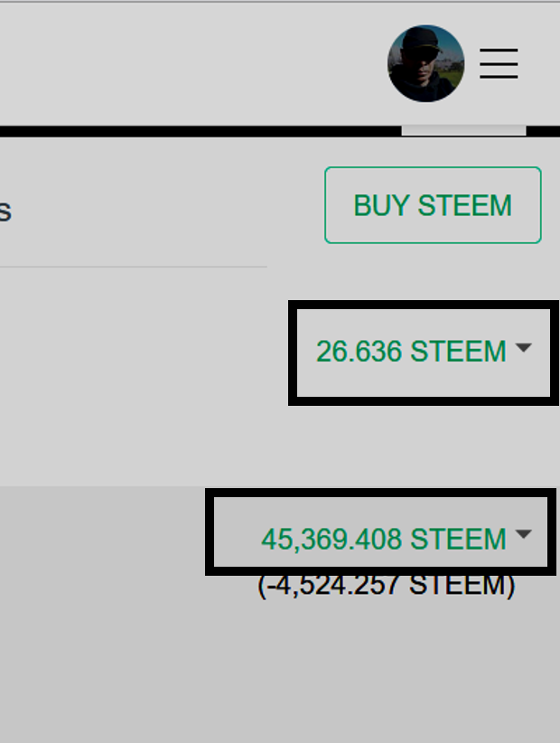Viewport: 560px width, 743px height.
Task: Click the user profile avatar
Action: [425, 63]
